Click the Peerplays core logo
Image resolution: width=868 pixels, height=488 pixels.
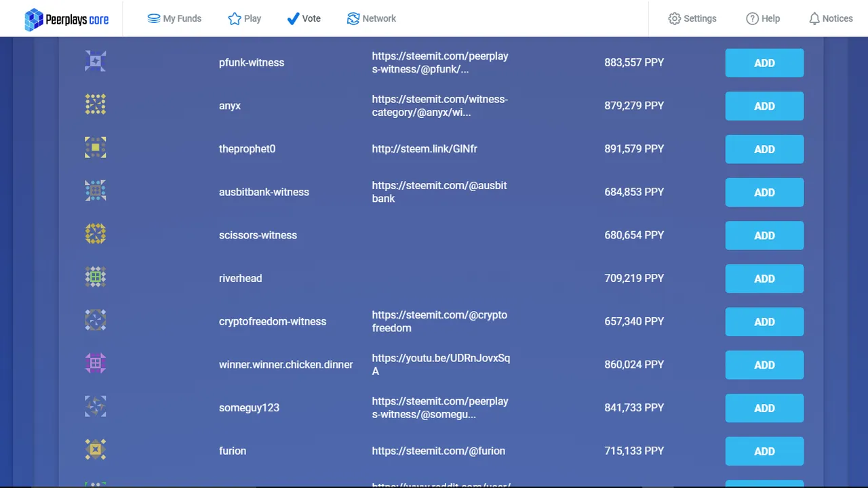point(66,20)
